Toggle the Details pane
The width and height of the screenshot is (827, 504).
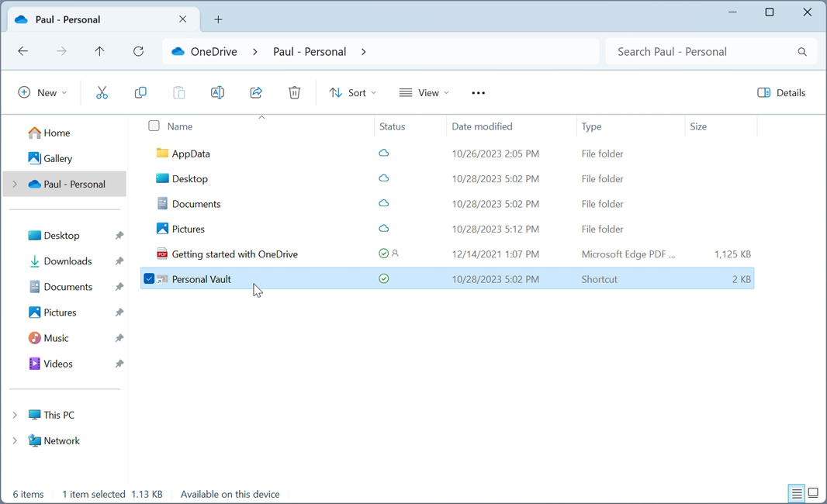pos(781,93)
